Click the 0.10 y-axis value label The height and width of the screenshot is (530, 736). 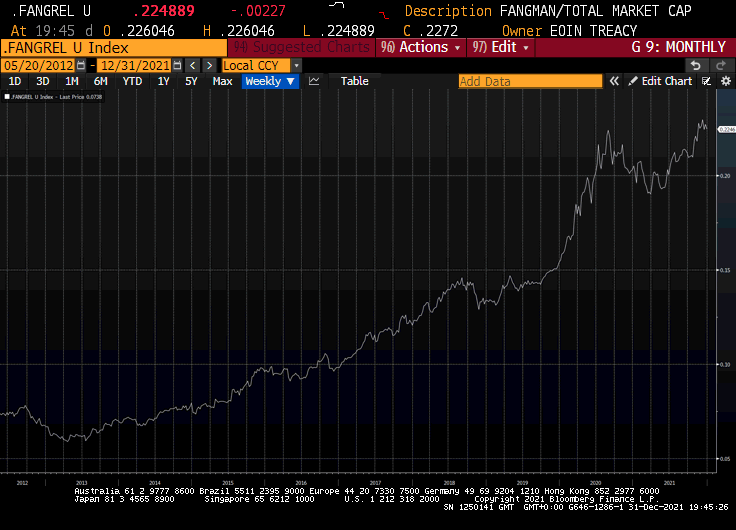(x=725, y=364)
